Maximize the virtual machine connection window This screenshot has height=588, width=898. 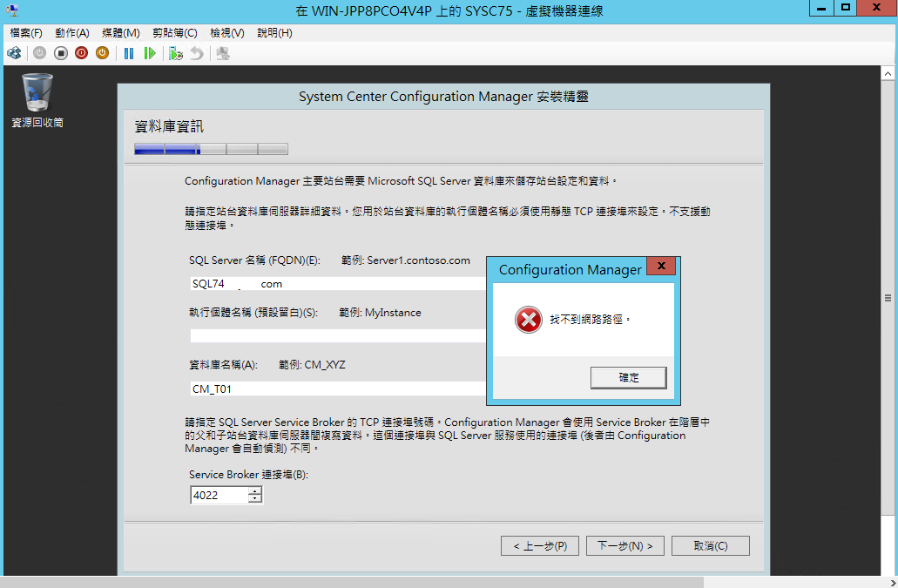point(846,8)
